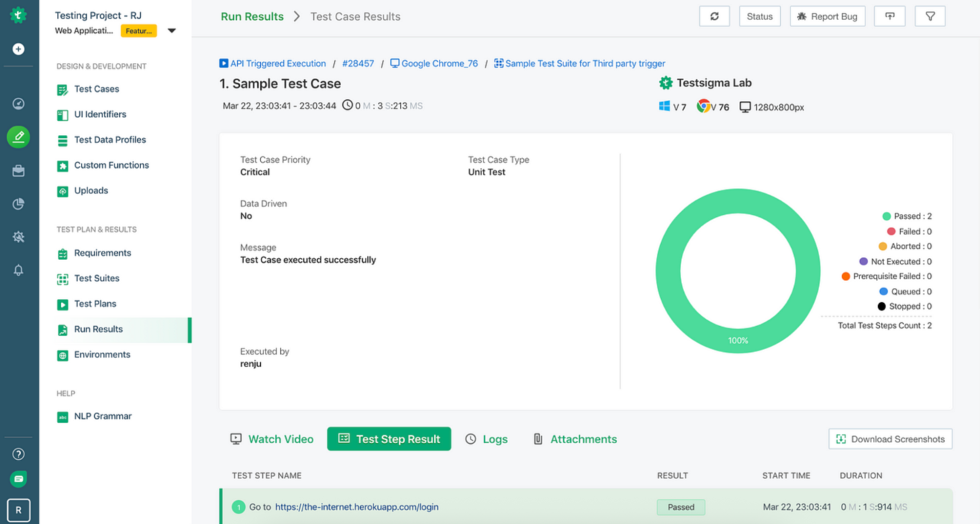Click the Report Bug button

(x=828, y=16)
